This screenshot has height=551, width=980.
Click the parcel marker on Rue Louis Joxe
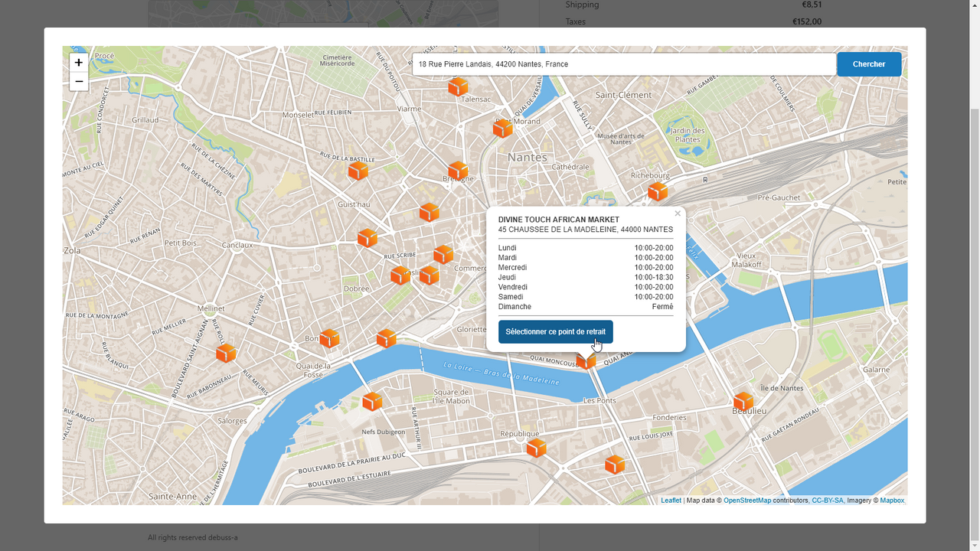click(615, 465)
